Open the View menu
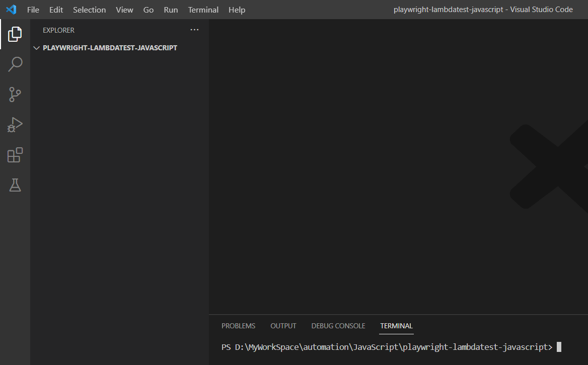 click(124, 10)
